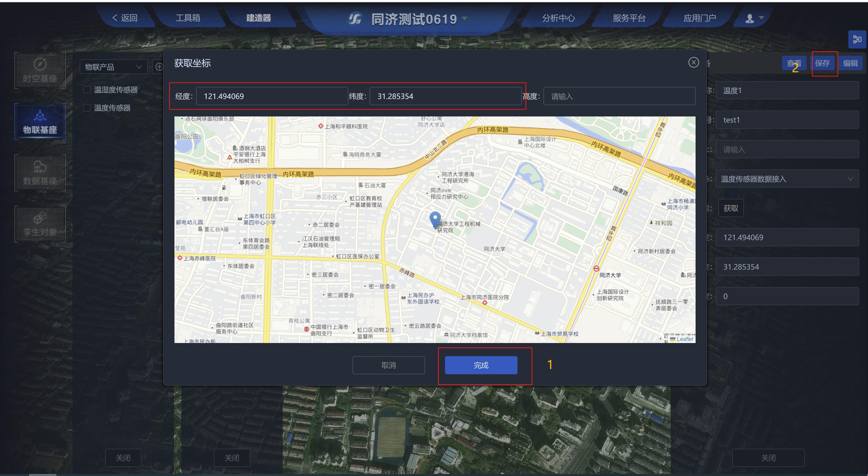Click the right panel field showing 121.494069
Image resolution: width=868 pixels, height=476 pixels.
click(x=787, y=237)
